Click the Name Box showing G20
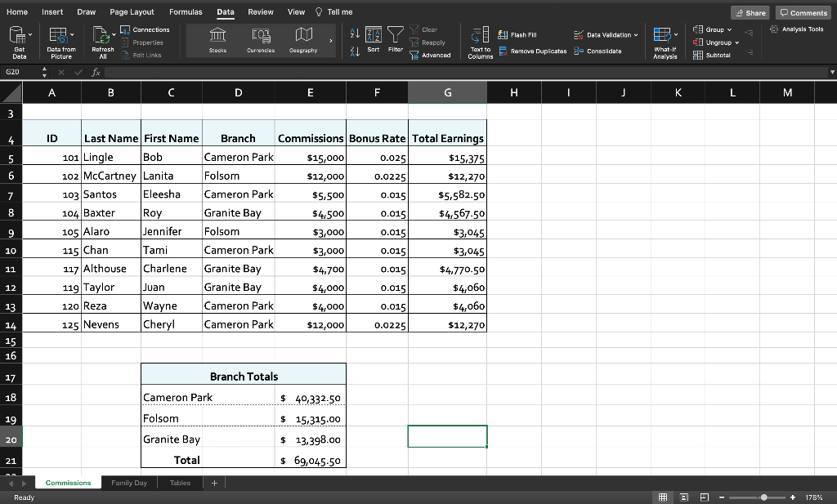The image size is (837, 504). point(18,71)
